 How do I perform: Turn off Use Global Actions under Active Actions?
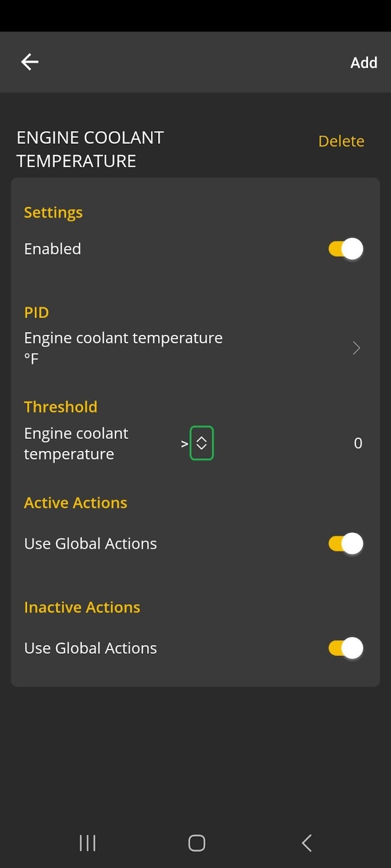coord(345,543)
